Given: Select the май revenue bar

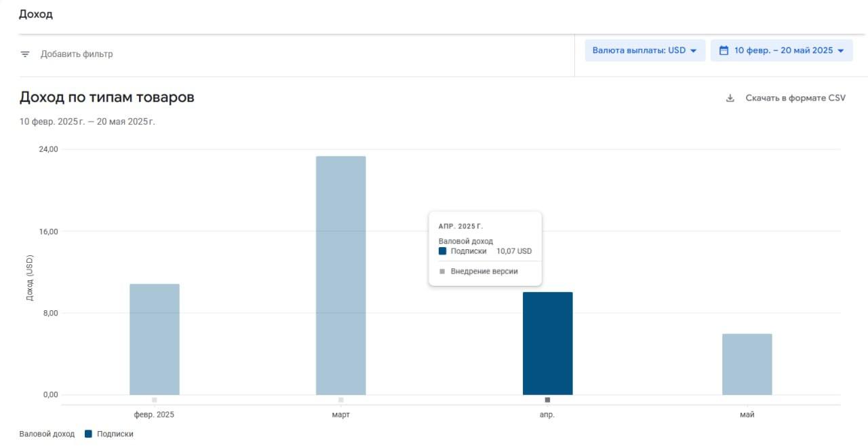Looking at the screenshot, I should pyautogui.click(x=747, y=364).
